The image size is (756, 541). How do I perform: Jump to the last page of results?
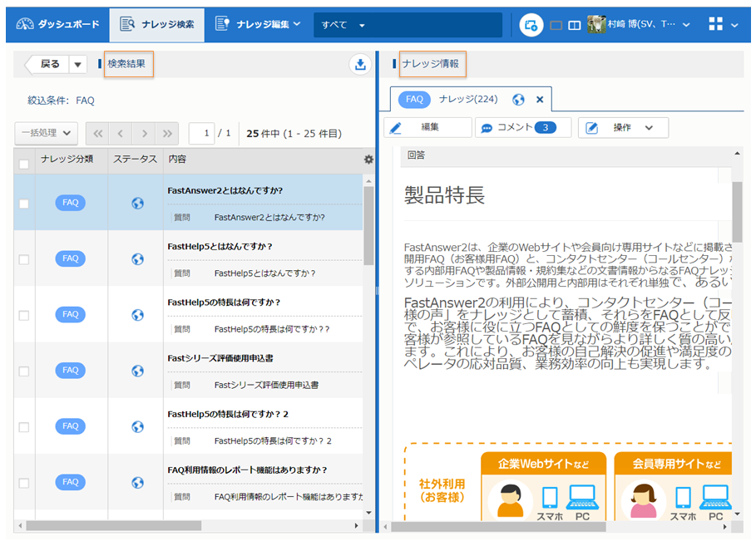coord(167,134)
